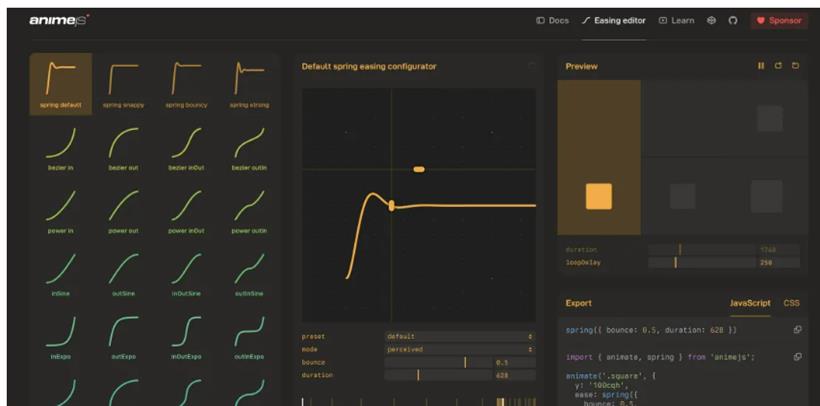Click the restart preview icon
The image size is (820, 406).
[x=778, y=66]
